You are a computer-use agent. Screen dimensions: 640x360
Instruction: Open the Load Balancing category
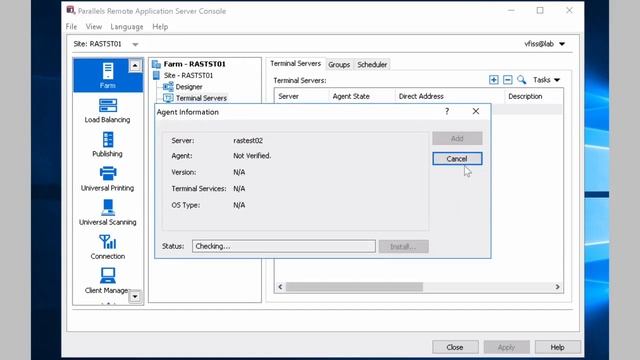(x=108, y=111)
